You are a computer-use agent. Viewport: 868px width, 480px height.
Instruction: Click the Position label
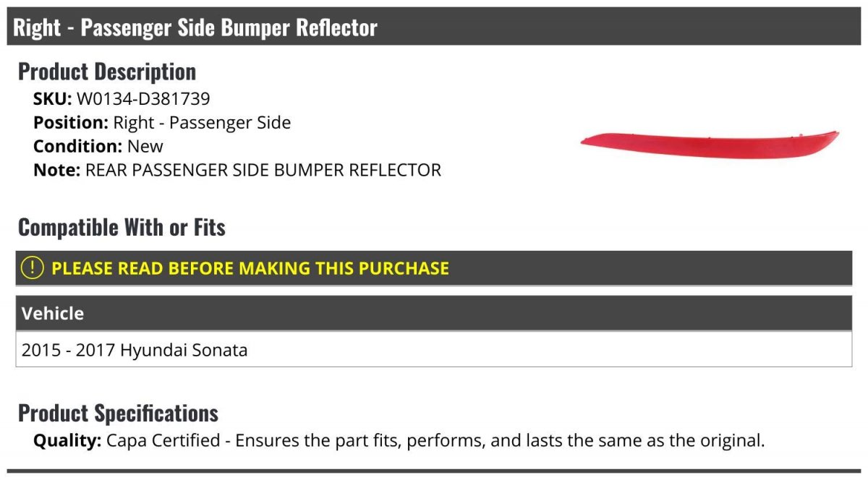[x=71, y=123]
